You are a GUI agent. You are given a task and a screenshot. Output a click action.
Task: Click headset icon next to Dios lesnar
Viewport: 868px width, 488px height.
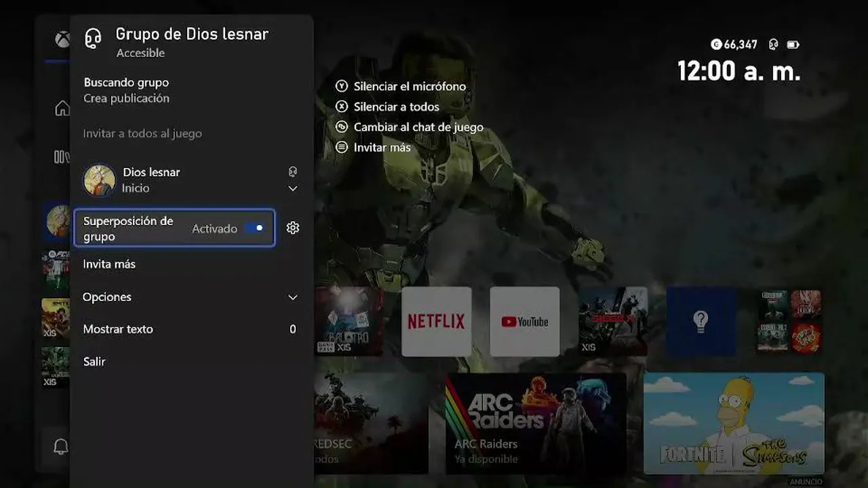click(293, 172)
